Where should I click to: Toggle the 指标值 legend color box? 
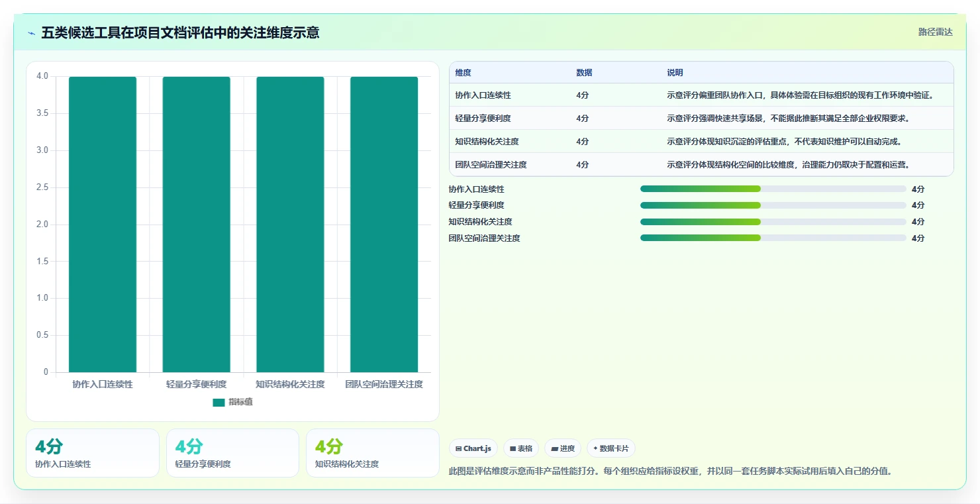tap(219, 403)
